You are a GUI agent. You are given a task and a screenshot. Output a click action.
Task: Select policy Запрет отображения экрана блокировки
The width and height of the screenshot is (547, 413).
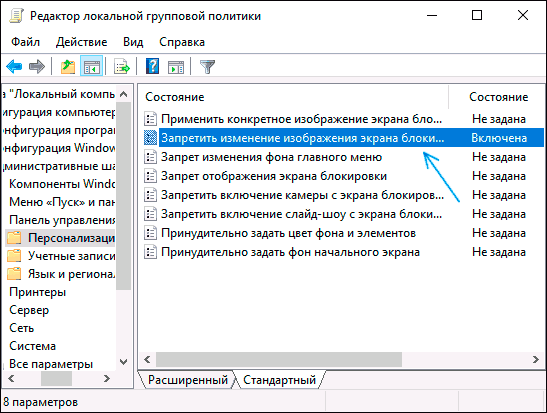click(x=274, y=176)
